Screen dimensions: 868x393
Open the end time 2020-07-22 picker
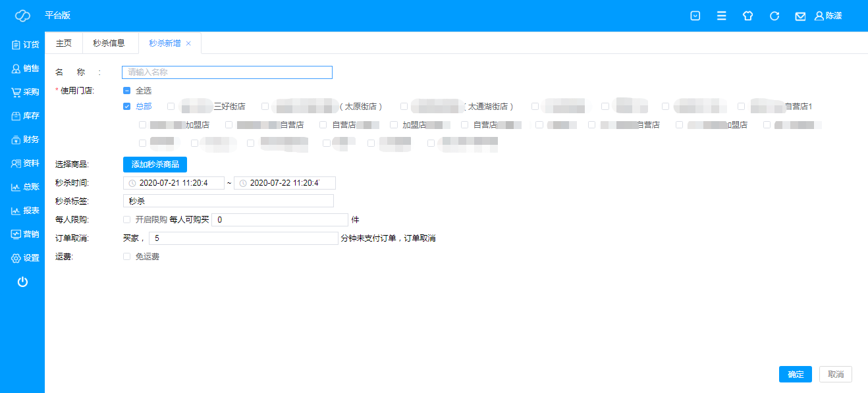pos(285,183)
